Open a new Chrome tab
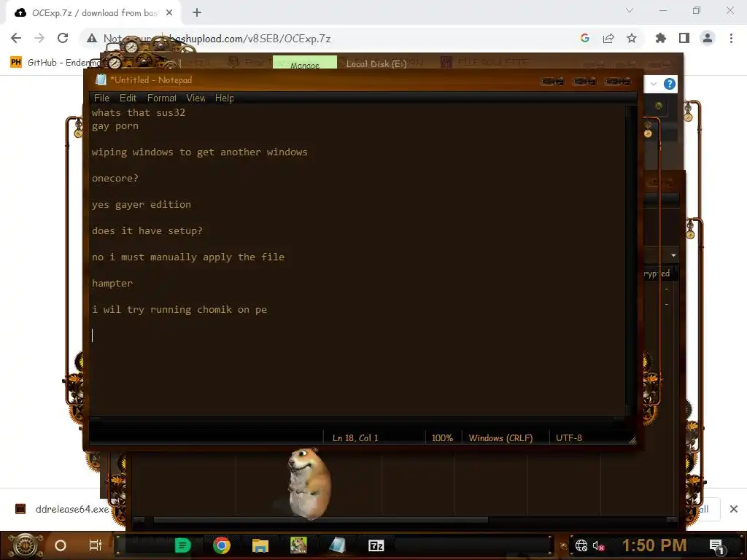 click(197, 13)
